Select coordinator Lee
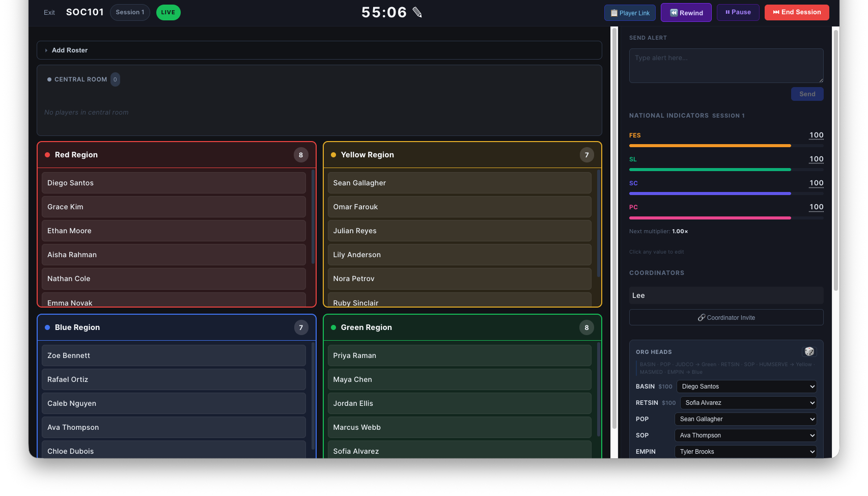 (726, 295)
